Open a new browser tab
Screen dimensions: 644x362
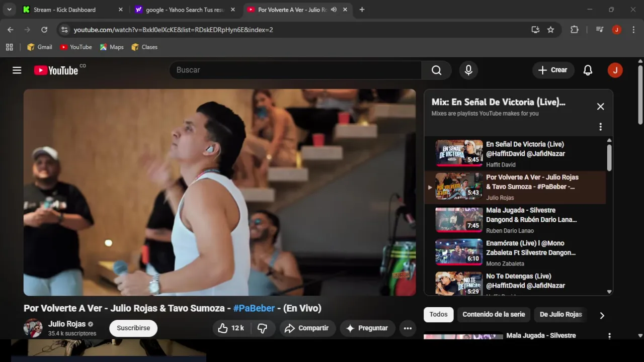362,10
